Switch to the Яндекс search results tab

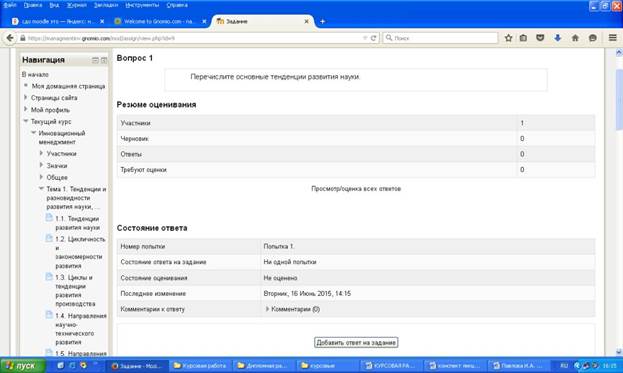(x=58, y=21)
